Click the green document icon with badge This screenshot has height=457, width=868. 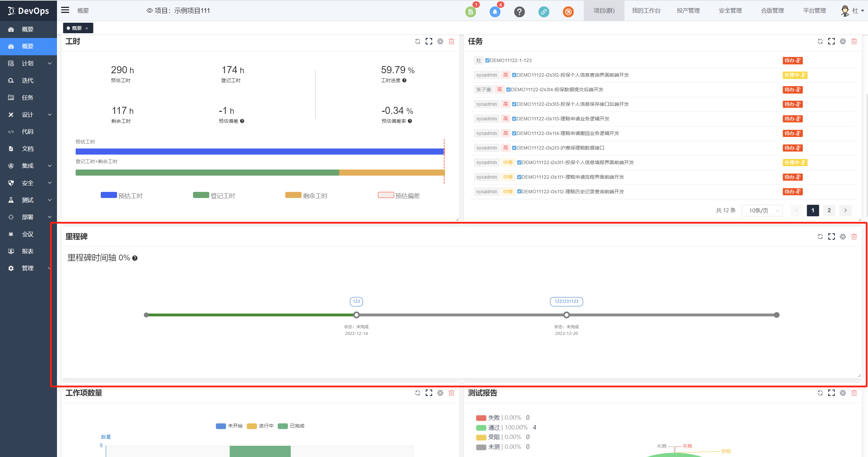coord(470,12)
